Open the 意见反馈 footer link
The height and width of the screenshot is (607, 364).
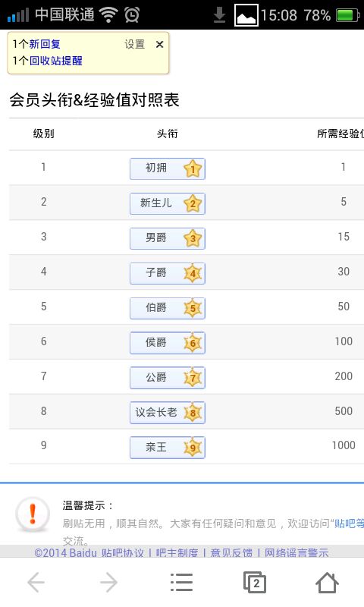pos(231,552)
